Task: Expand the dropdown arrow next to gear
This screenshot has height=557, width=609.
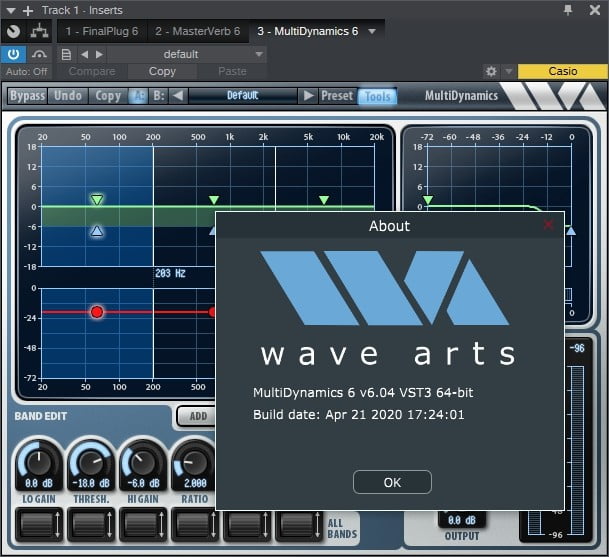Action: point(508,71)
